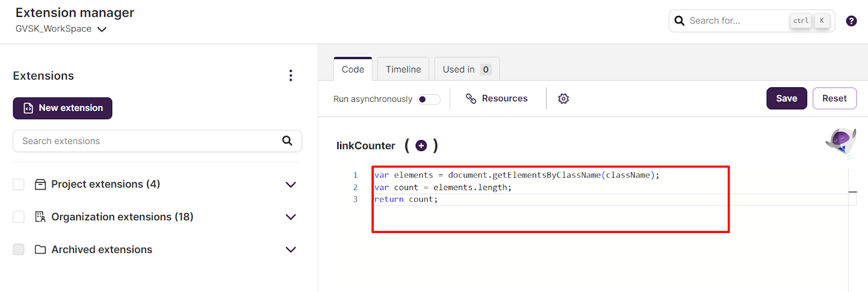The image size is (868, 292).
Task: Create a New extension
Action: coord(62,108)
